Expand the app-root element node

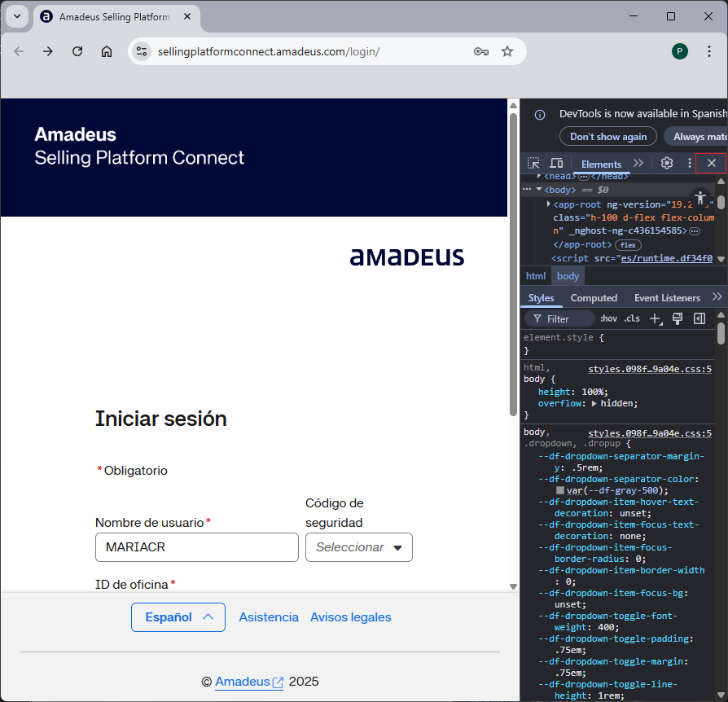(548, 204)
